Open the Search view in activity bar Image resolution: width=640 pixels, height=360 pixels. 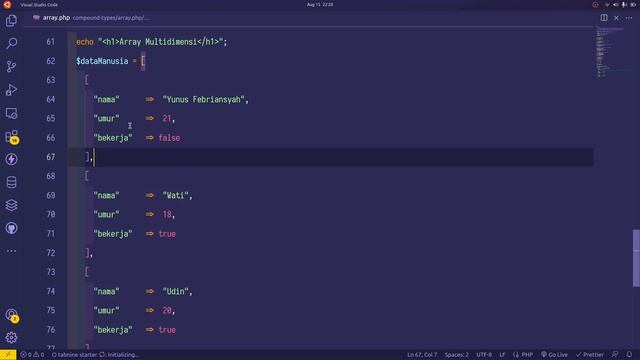(x=11, y=43)
